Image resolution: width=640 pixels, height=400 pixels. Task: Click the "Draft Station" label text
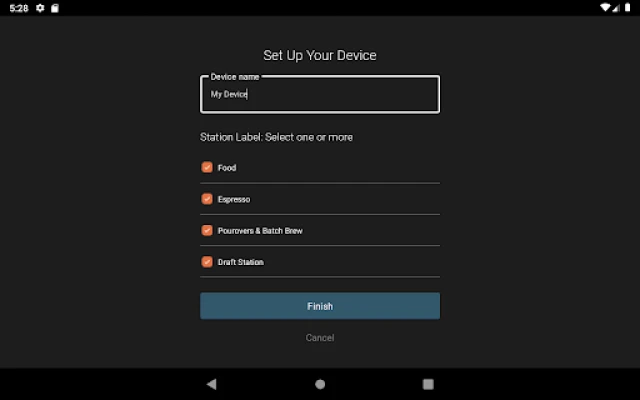point(241,262)
